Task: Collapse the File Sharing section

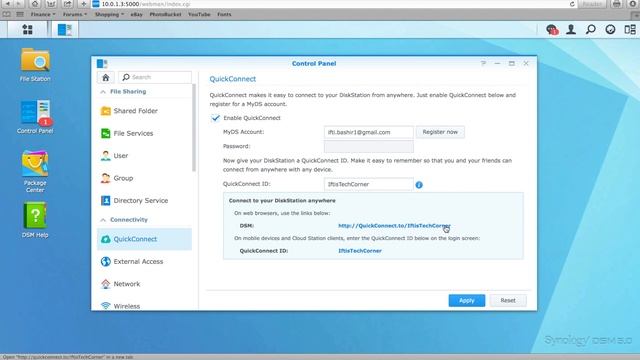Action: [x=103, y=92]
